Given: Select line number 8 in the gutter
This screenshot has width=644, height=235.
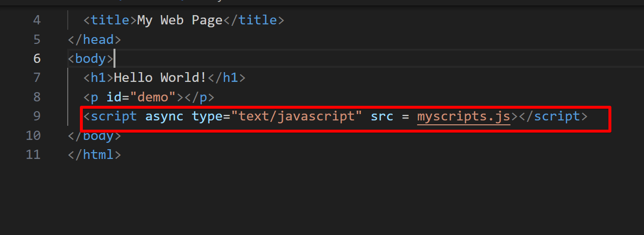Looking at the screenshot, I should pyautogui.click(x=37, y=97).
